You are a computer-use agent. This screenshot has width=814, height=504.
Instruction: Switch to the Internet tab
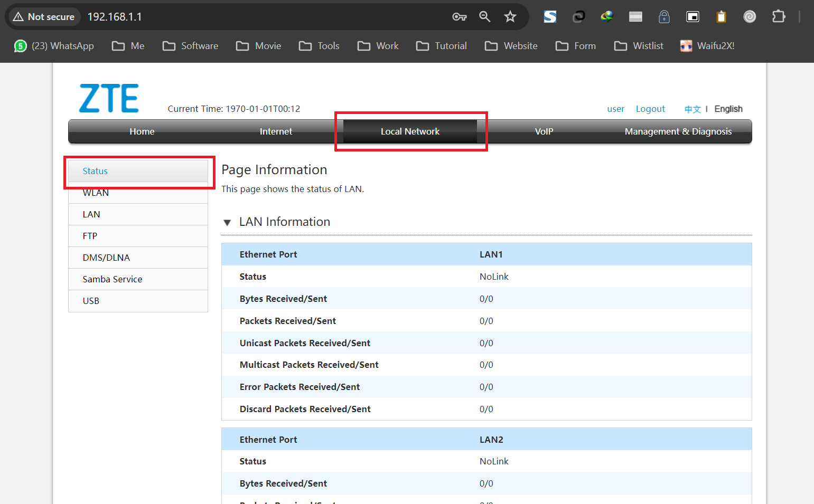(276, 131)
